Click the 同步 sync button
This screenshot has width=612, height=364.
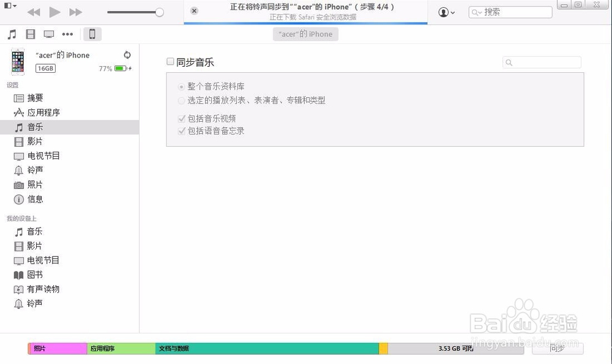coord(558,348)
